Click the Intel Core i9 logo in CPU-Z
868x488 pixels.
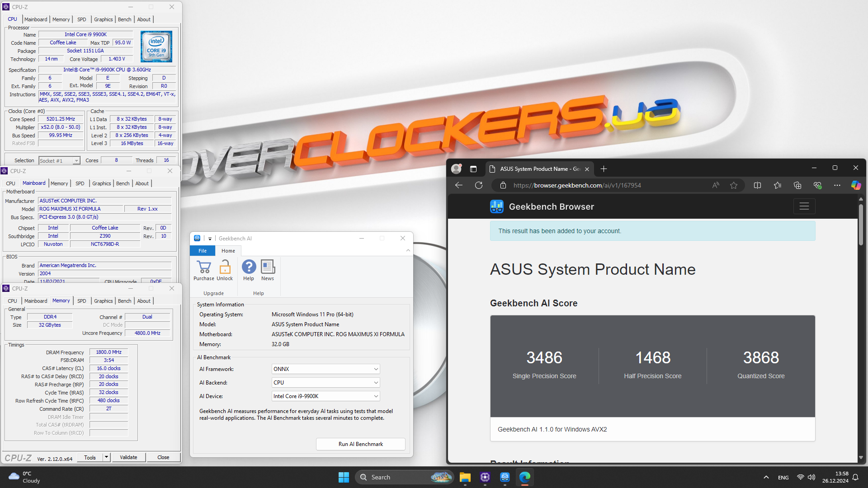pyautogui.click(x=156, y=47)
